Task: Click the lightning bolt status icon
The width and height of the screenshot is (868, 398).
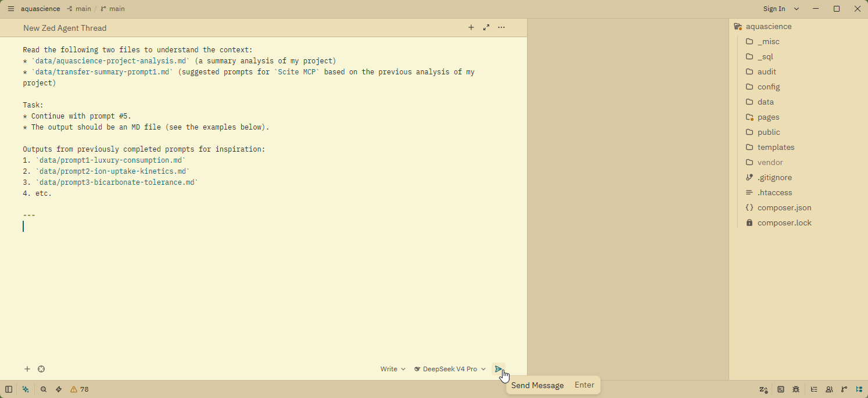Action: (x=59, y=389)
